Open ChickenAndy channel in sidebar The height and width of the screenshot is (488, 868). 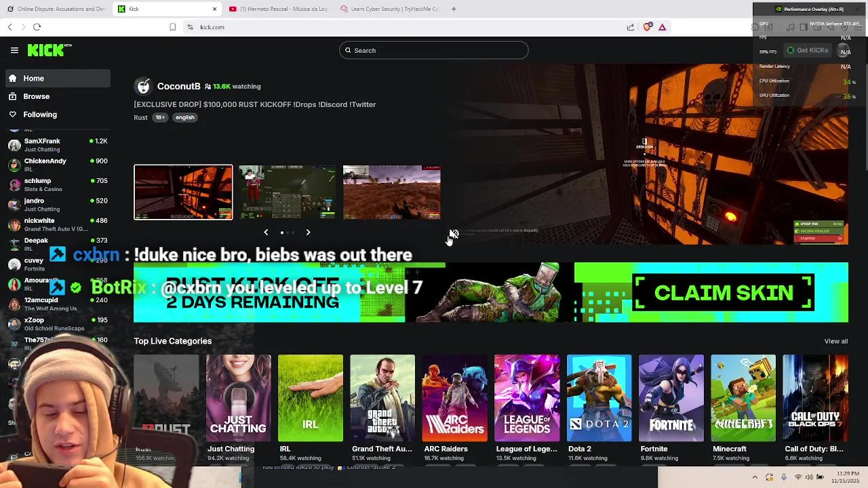[58, 165]
